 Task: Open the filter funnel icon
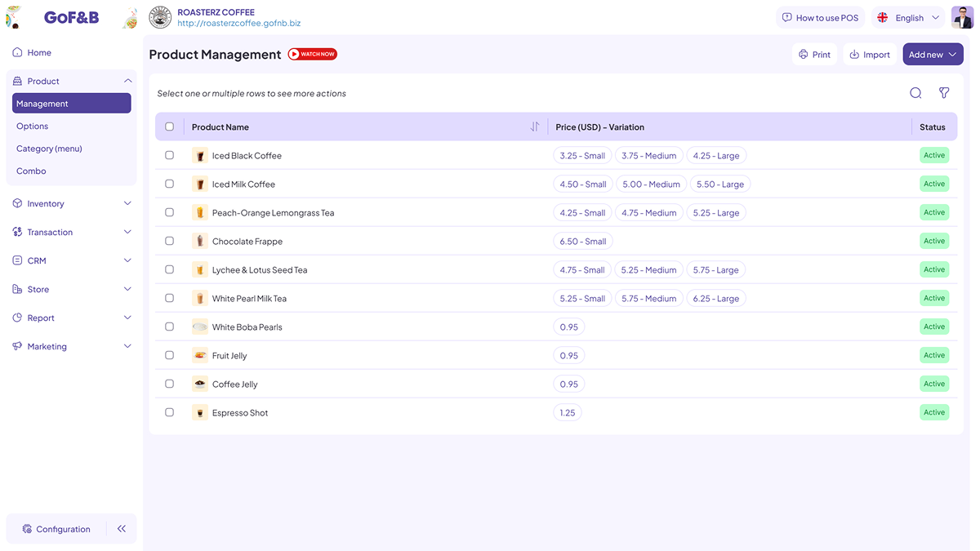click(944, 93)
